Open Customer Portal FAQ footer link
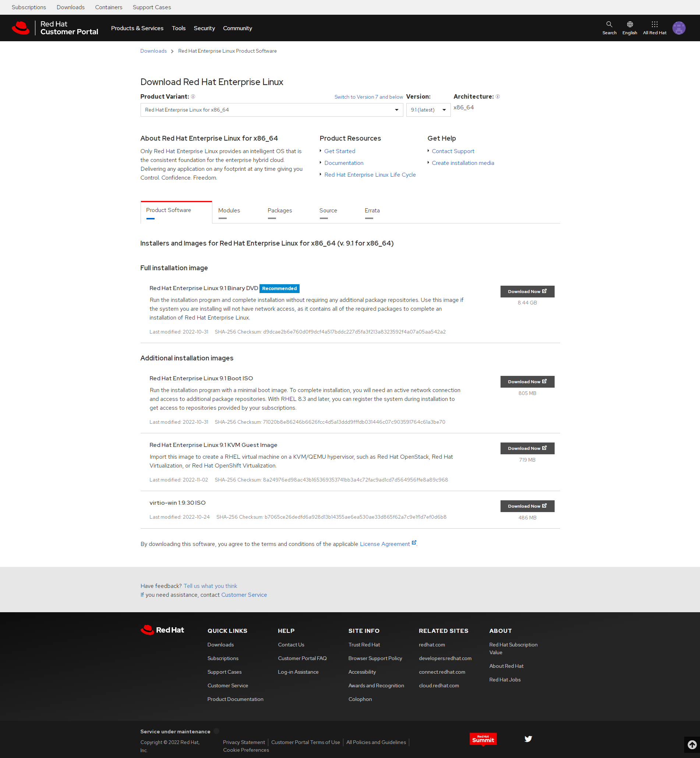The image size is (700, 758). pyautogui.click(x=302, y=658)
